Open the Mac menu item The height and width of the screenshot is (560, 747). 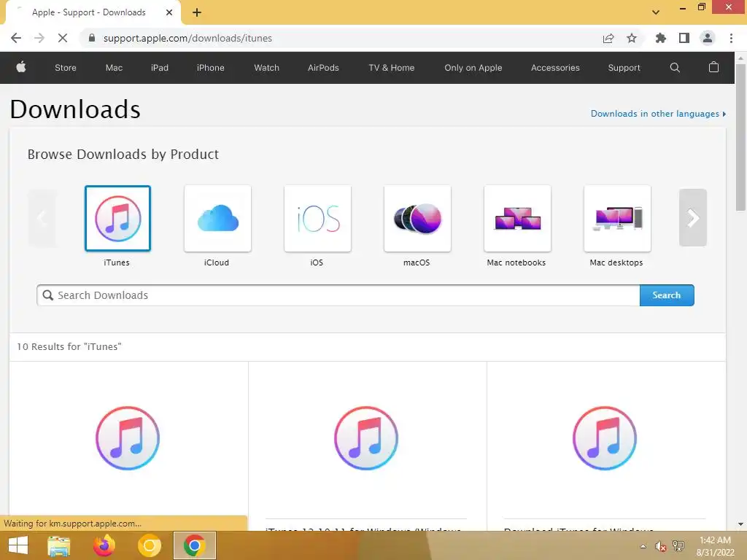[114, 68]
